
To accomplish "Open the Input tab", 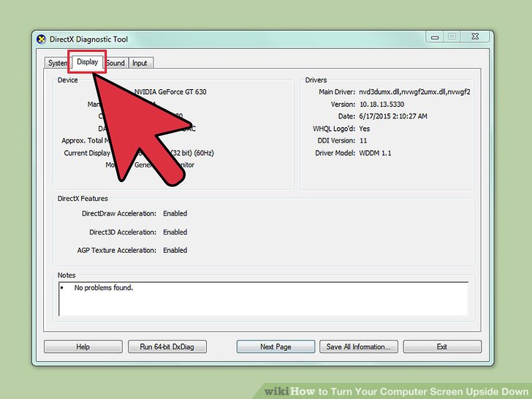I will (x=140, y=63).
